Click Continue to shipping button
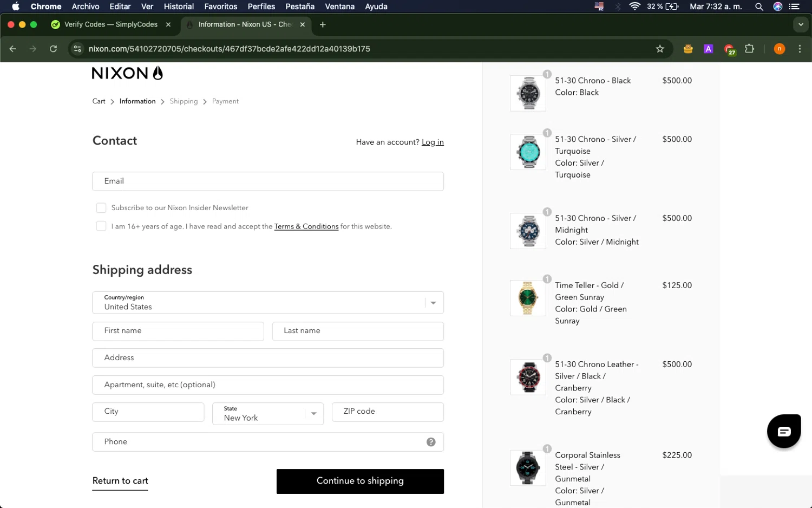Screen dimensions: 812x508 coord(360,481)
